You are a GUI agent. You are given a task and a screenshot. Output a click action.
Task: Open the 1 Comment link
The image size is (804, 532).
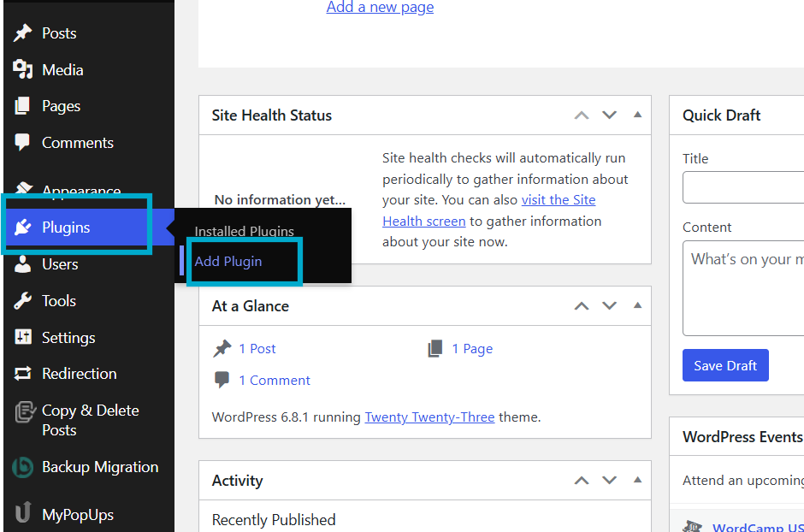(274, 380)
